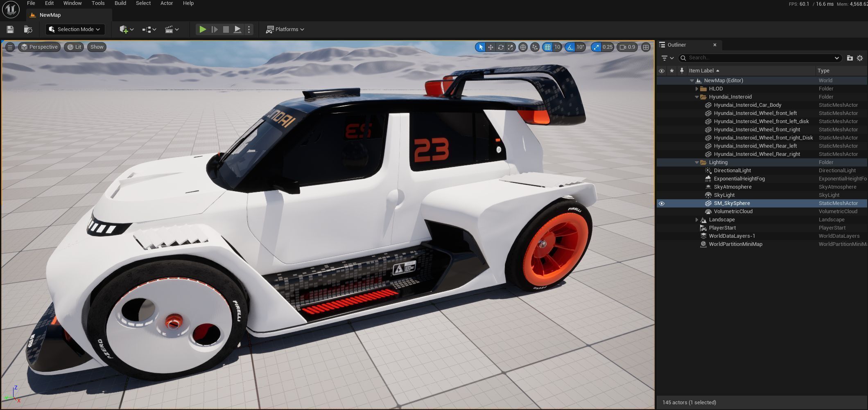The height and width of the screenshot is (410, 868).
Task: Open the Cinematics sequencer menu
Action: 172,29
